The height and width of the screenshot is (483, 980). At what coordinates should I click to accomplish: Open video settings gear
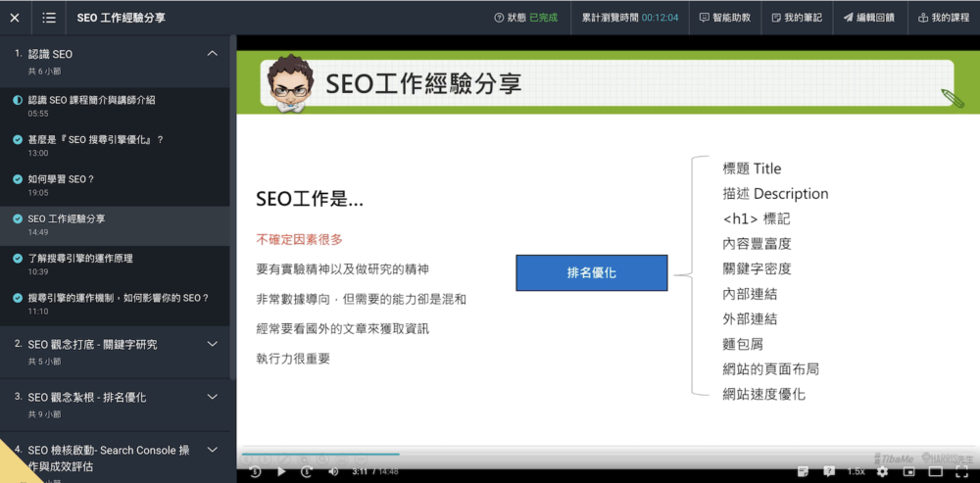(882, 471)
